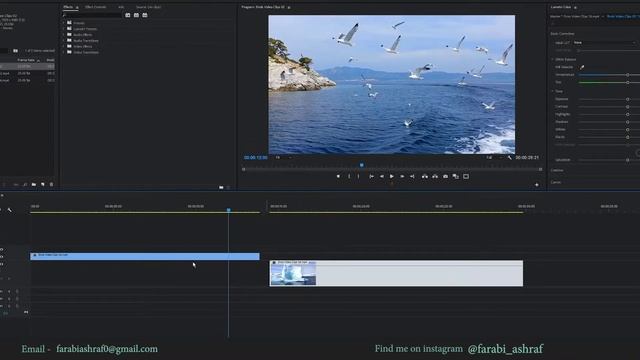
Task: Open the Program Monitor settings wrench
Action: tap(509, 158)
